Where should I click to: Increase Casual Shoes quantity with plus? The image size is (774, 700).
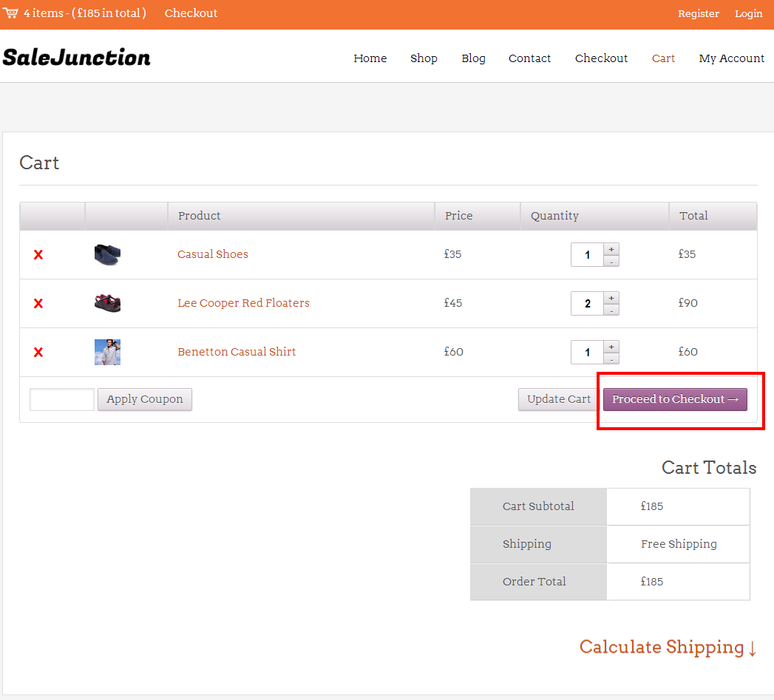(x=611, y=249)
